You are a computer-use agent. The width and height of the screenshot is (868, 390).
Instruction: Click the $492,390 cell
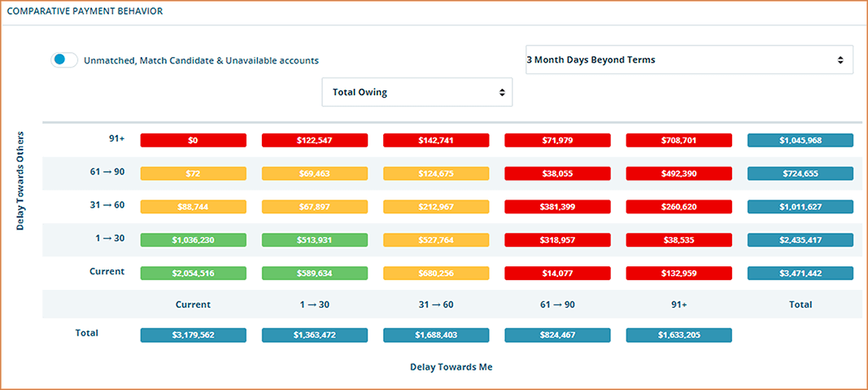[x=679, y=173]
